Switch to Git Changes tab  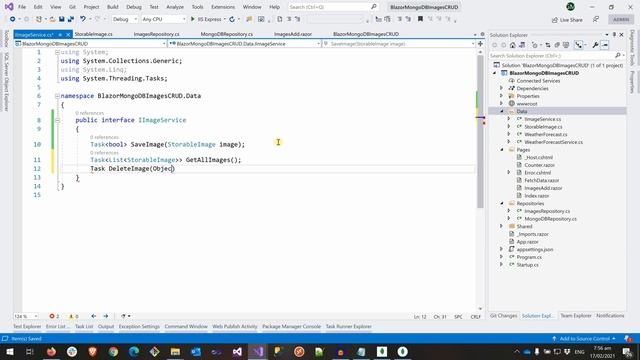(x=503, y=316)
